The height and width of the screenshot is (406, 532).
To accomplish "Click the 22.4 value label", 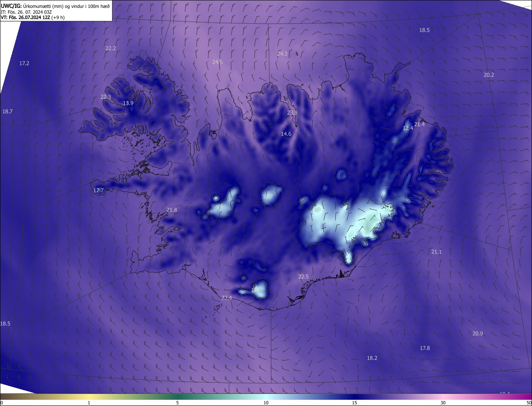I will coord(227,298).
